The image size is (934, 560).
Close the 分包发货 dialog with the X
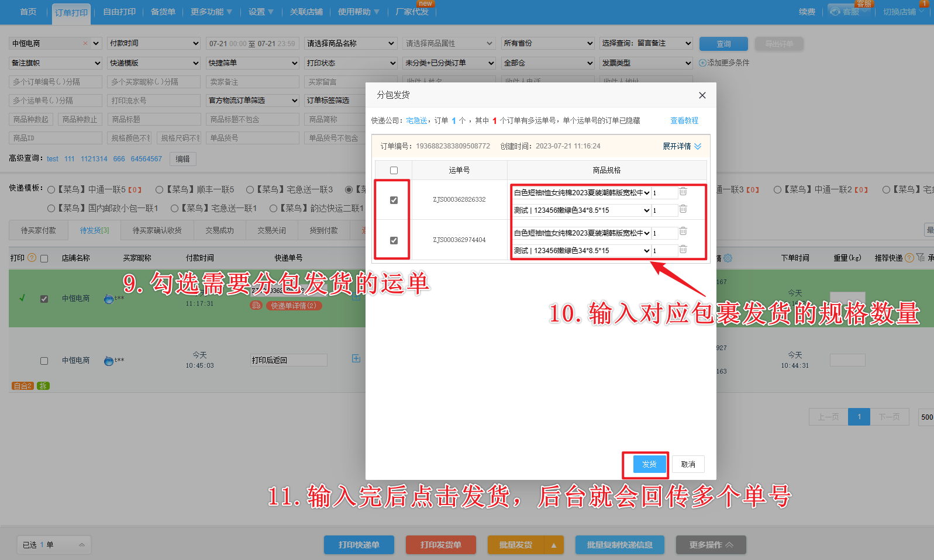point(702,95)
